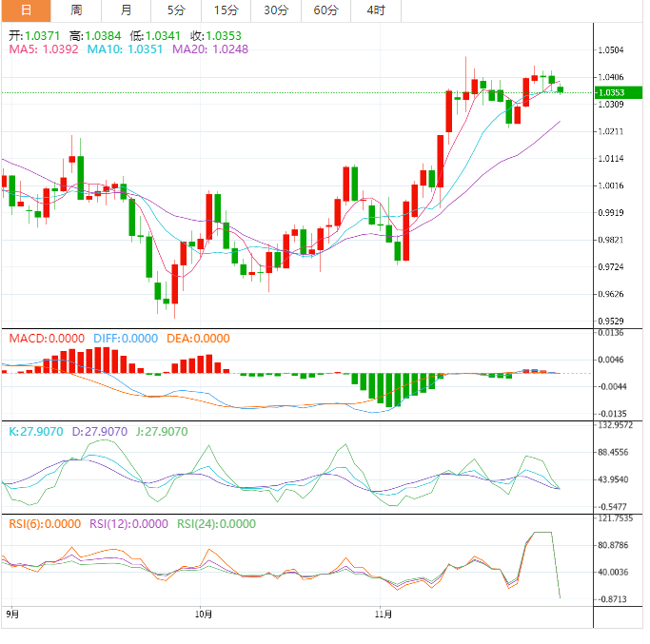Click the K value label in KDJ panel
650x644 pixels.
coord(35,432)
